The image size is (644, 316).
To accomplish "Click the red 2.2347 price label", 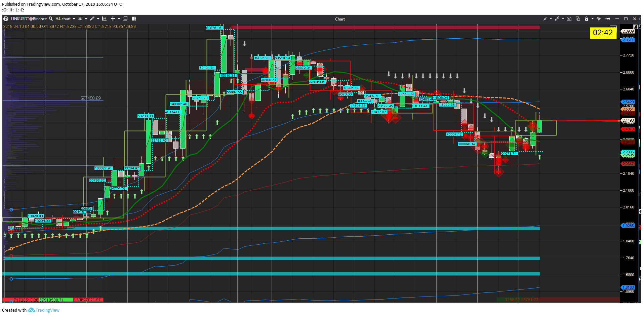I will coord(628,164).
